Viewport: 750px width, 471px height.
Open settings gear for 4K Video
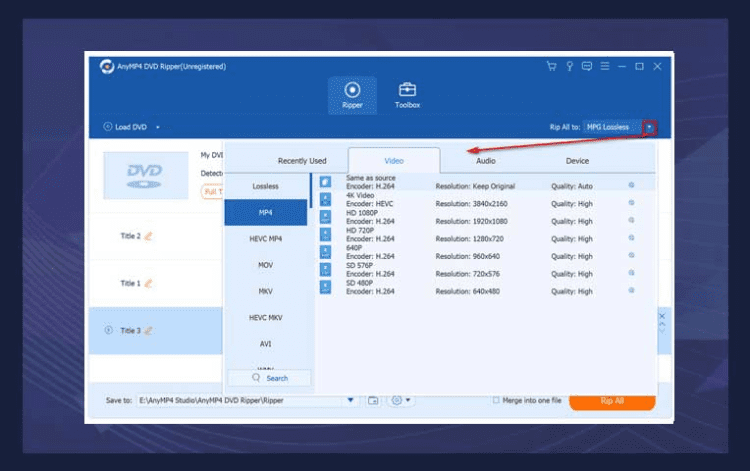click(x=631, y=203)
